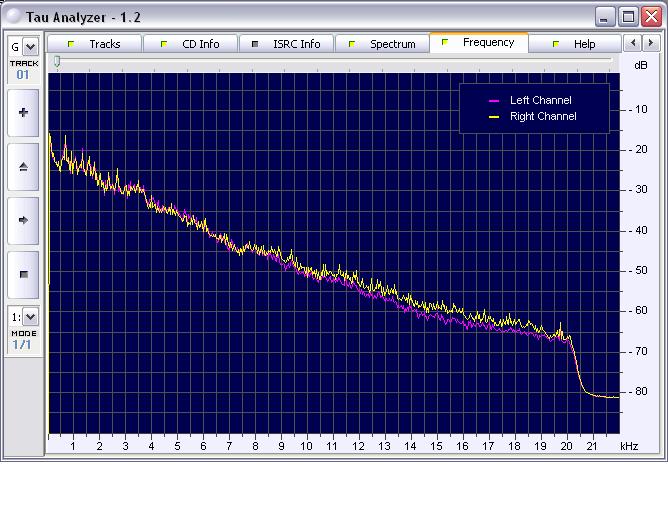The image size is (668, 512).
Task: Click the slider thumb above the graph
Action: pos(57,62)
